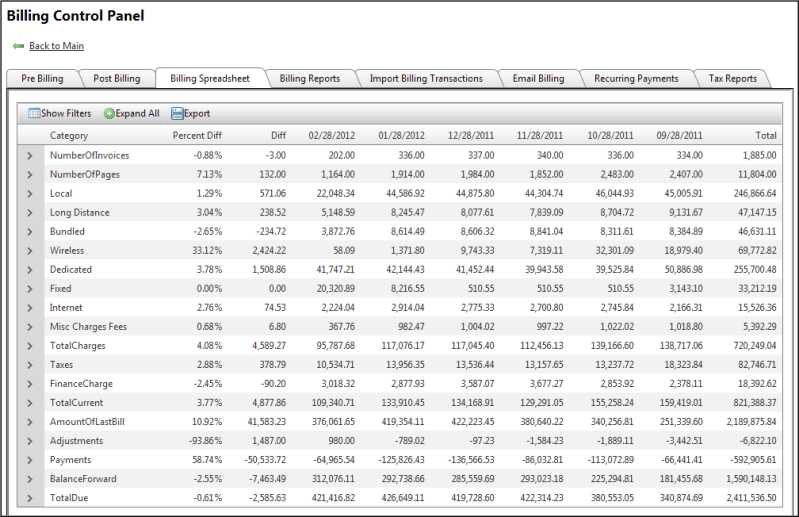Click the Category column header
This screenshot has width=799, height=517.
(69, 135)
